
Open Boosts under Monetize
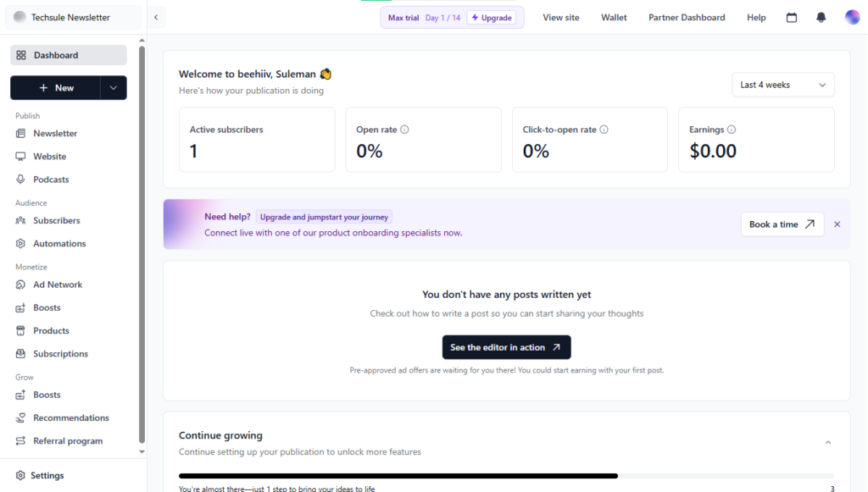point(47,308)
